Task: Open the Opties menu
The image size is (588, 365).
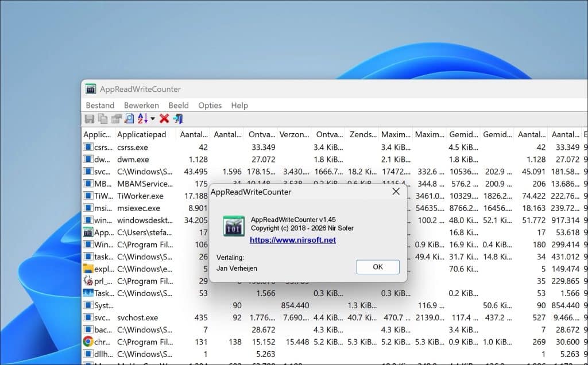Action: [x=210, y=105]
